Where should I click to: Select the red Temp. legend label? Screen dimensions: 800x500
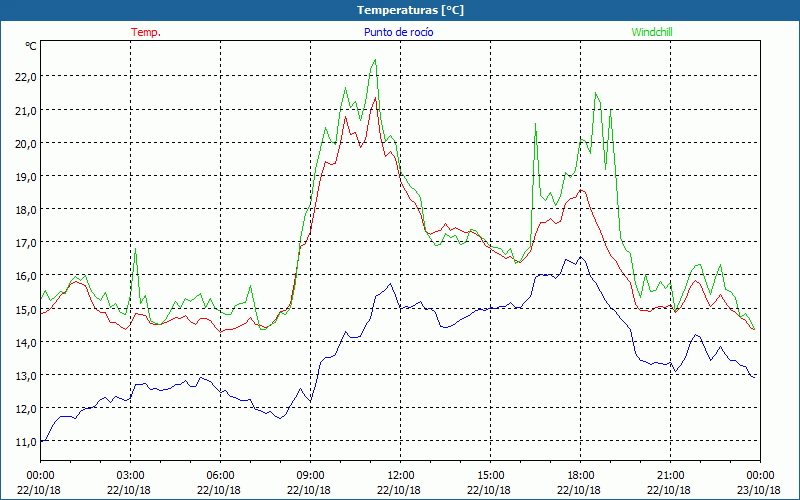[146, 32]
